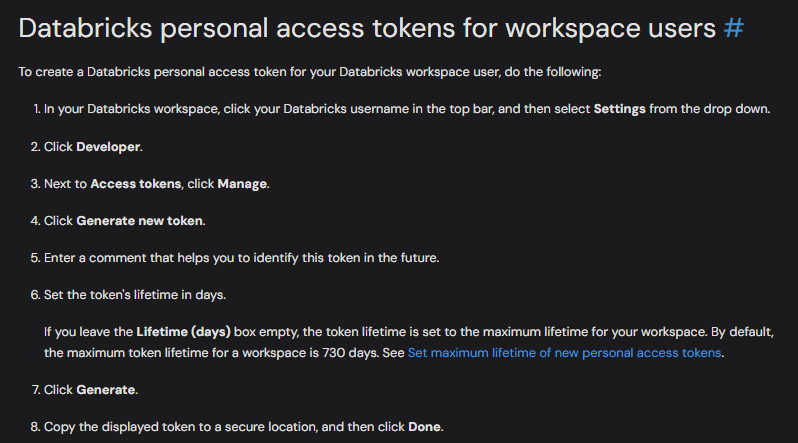The height and width of the screenshot is (443, 798).
Task: Click the bold Generate text in step 7
Action: point(106,390)
